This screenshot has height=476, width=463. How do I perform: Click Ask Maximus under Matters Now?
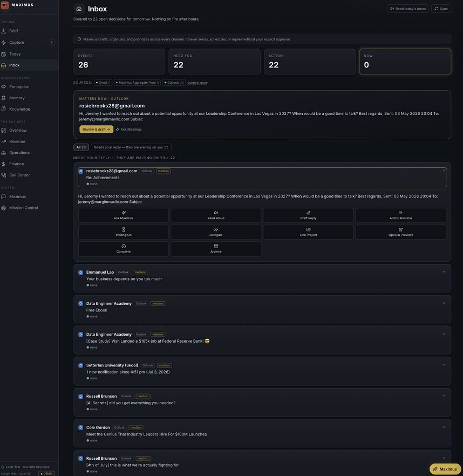129,130
